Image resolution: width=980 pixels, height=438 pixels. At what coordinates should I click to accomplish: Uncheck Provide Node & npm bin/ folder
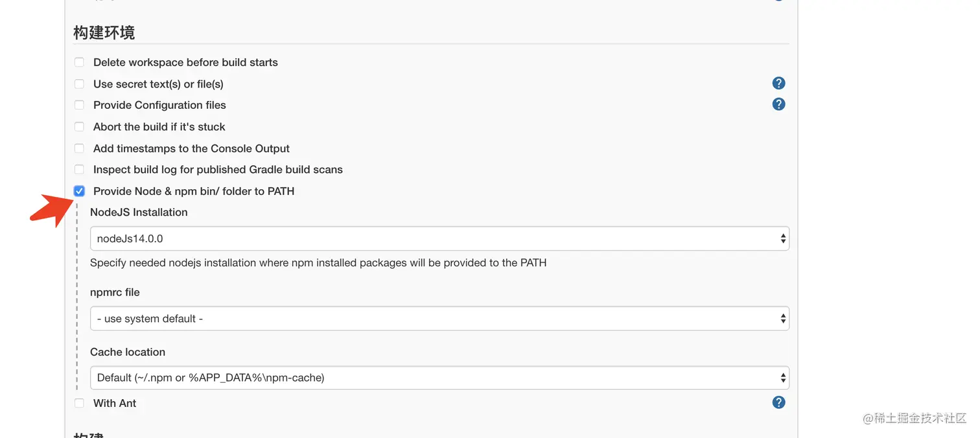pyautogui.click(x=79, y=191)
